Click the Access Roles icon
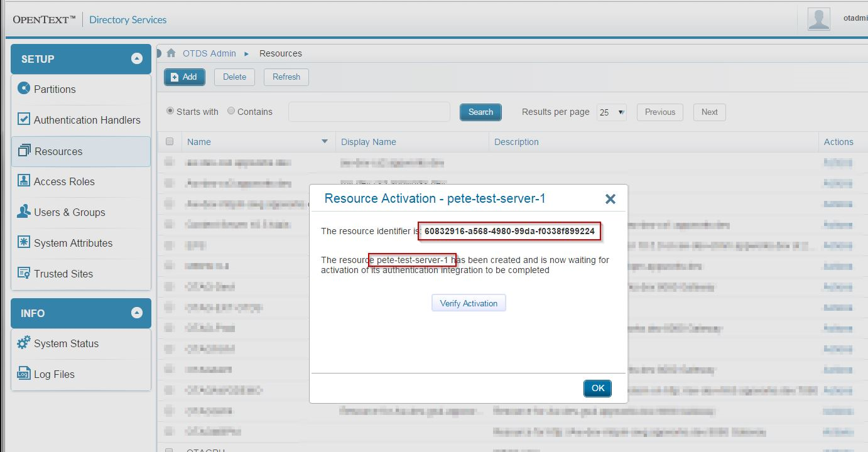This screenshot has width=868, height=452. click(x=24, y=181)
